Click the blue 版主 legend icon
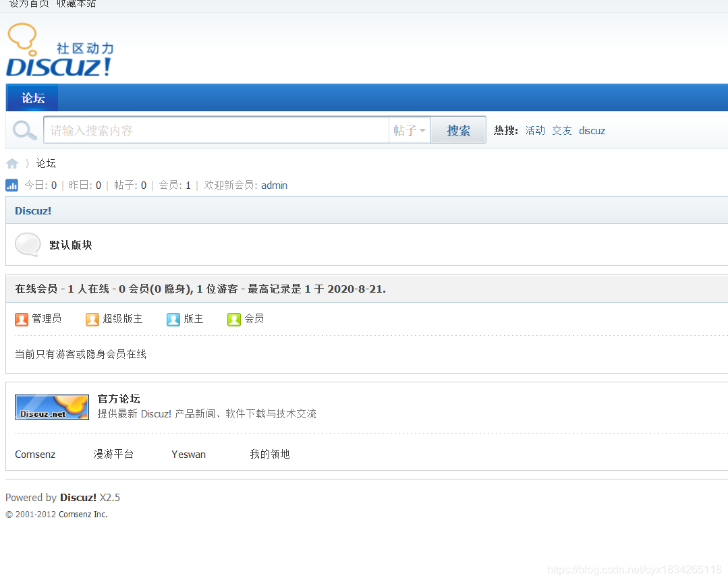The image size is (728, 582). [x=173, y=319]
